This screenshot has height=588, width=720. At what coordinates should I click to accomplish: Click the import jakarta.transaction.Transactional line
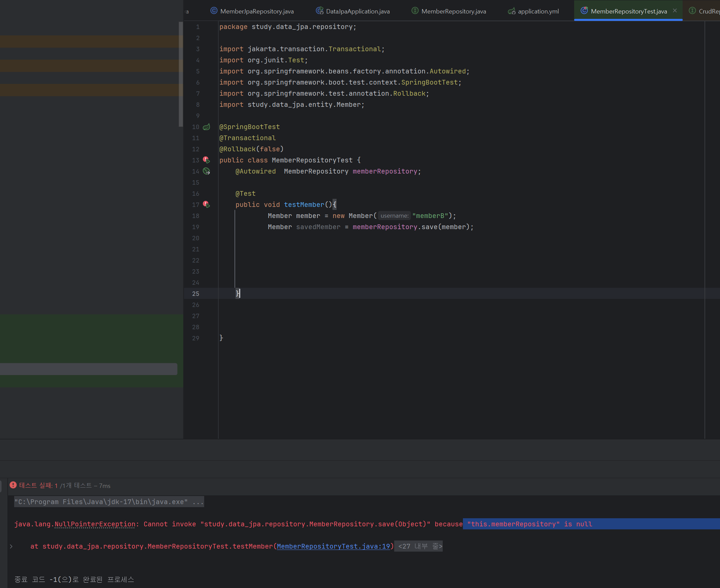click(x=302, y=49)
